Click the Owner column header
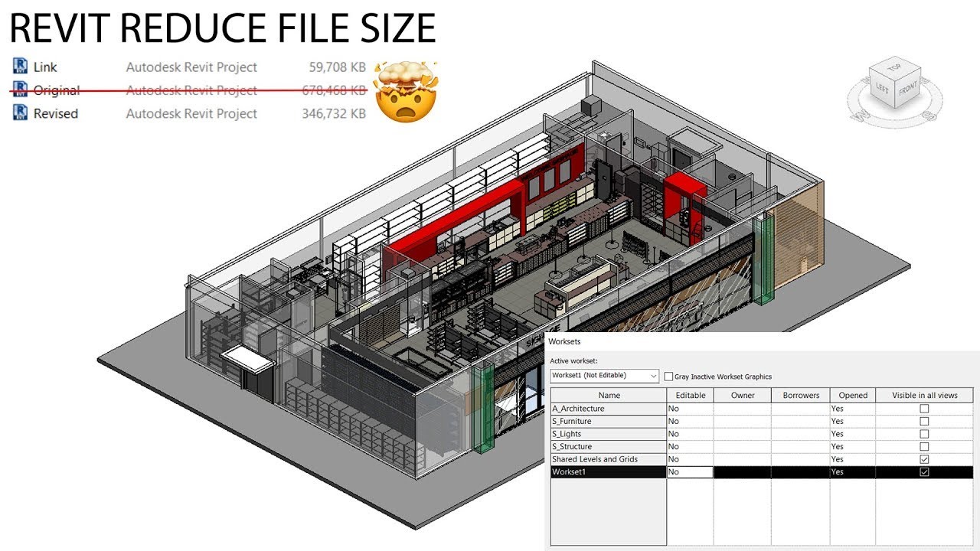The image size is (980, 551). 742,395
